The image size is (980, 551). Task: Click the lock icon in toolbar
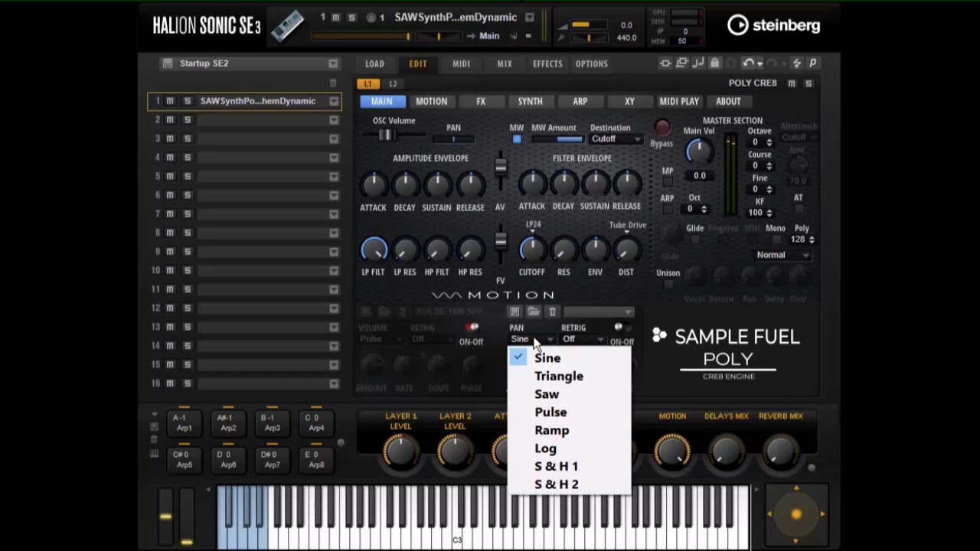point(715,64)
